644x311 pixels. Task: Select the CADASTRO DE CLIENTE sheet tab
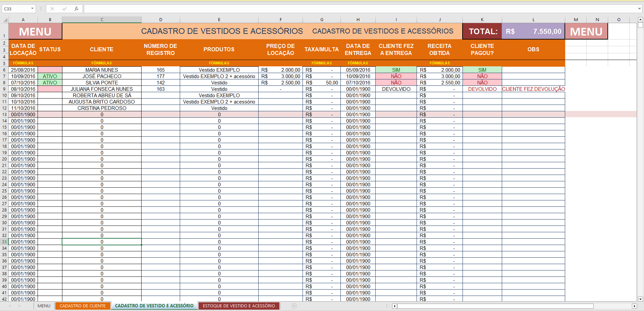[x=83, y=306]
